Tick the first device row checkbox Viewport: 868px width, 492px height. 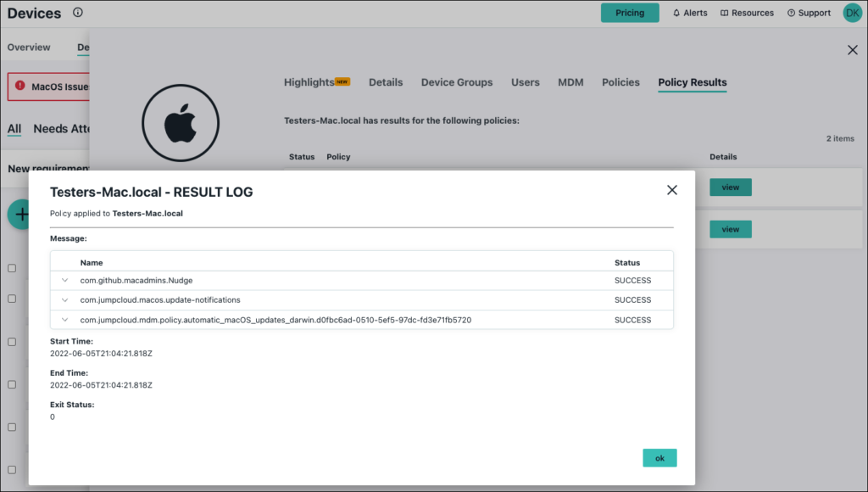pyautogui.click(x=12, y=268)
